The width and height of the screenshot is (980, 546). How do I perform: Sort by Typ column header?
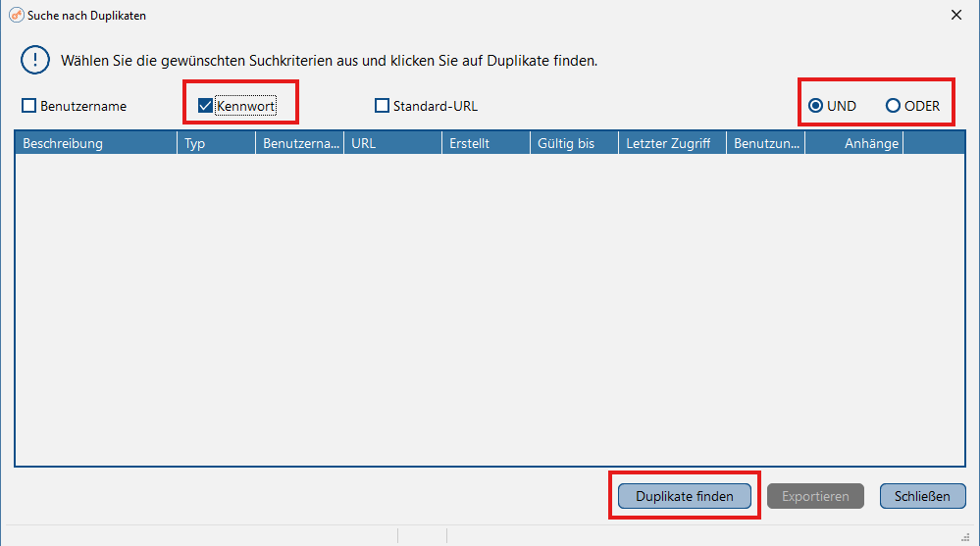(x=216, y=143)
